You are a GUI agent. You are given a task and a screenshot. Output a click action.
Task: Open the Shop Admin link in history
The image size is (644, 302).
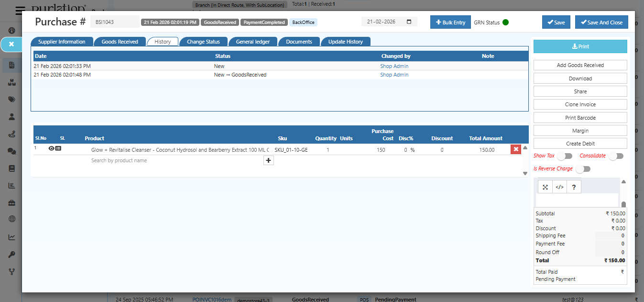[x=393, y=66]
